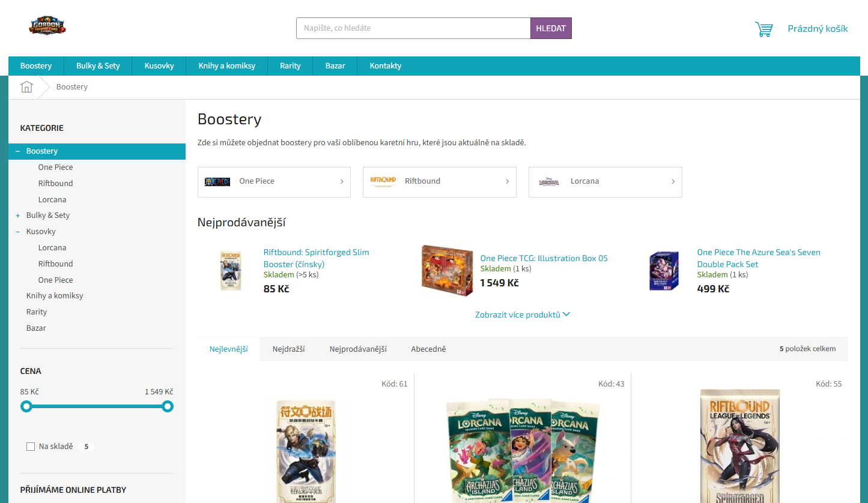The height and width of the screenshot is (503, 868).
Task: Select the Abecedně sorting tab
Action: pos(428,349)
